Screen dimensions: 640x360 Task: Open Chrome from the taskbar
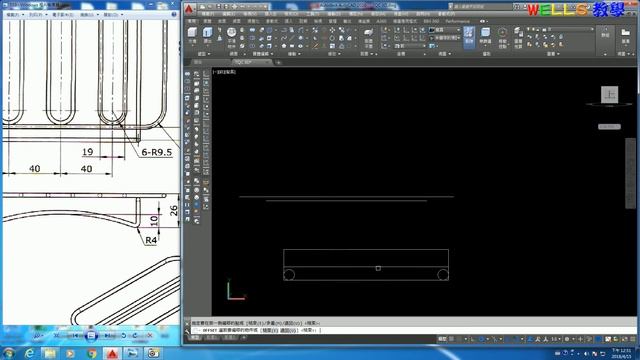point(92,353)
